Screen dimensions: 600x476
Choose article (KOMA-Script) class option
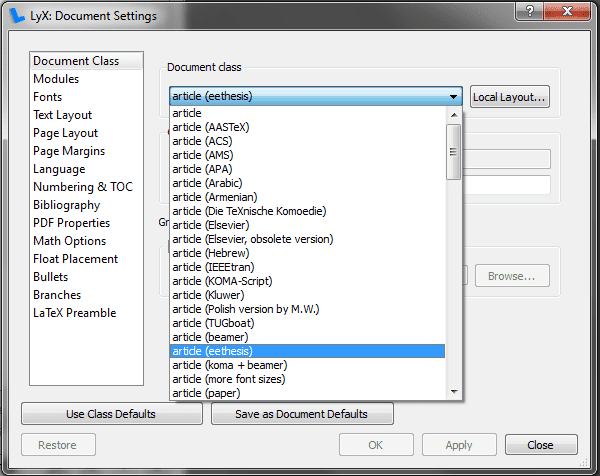point(222,281)
